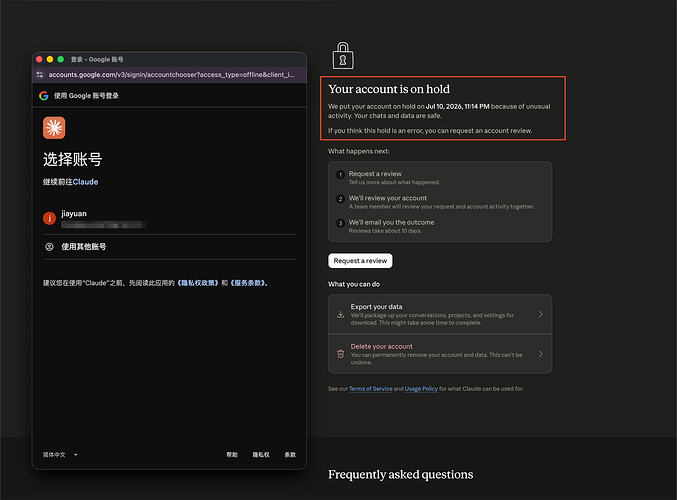677x500 pixels.
Task: Click the Export your data download icon
Action: coord(341,314)
